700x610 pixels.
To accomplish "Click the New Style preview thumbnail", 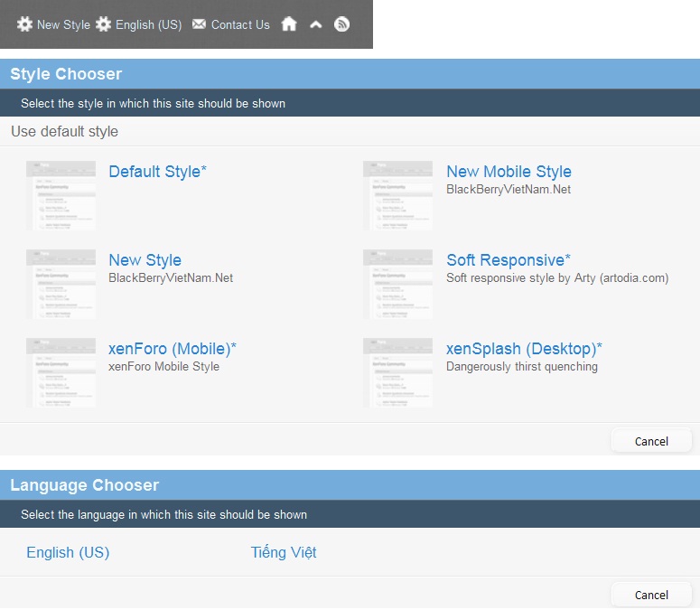I will point(61,284).
